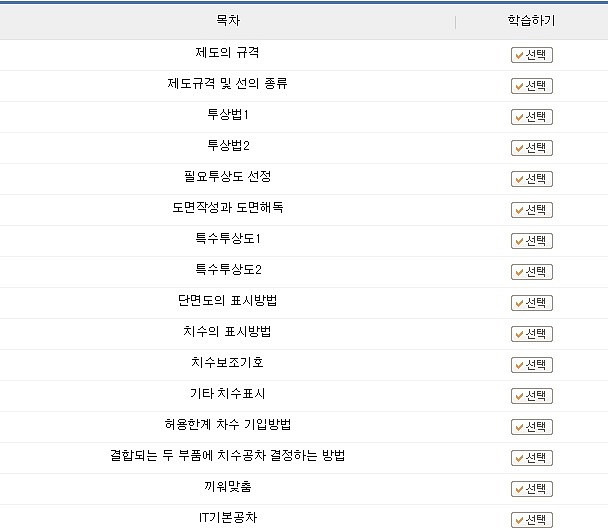This screenshot has width=608, height=531.
Task: Choose 특수투상도1 with its 선택 button
Action: [532, 241]
